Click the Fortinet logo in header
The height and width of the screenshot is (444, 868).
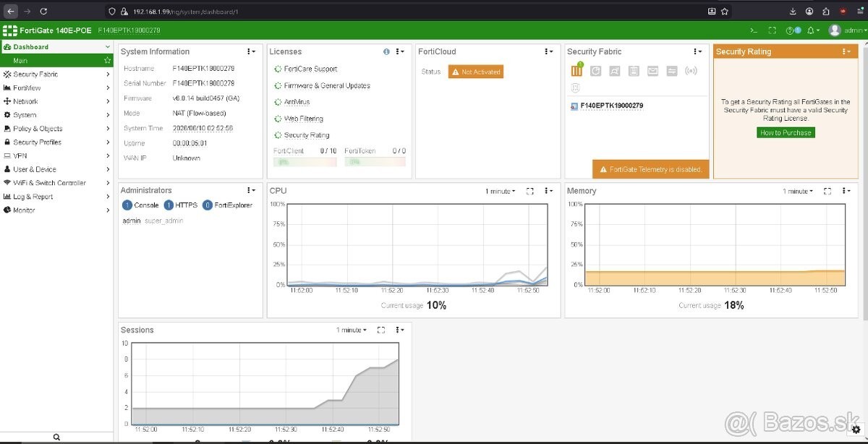point(9,30)
